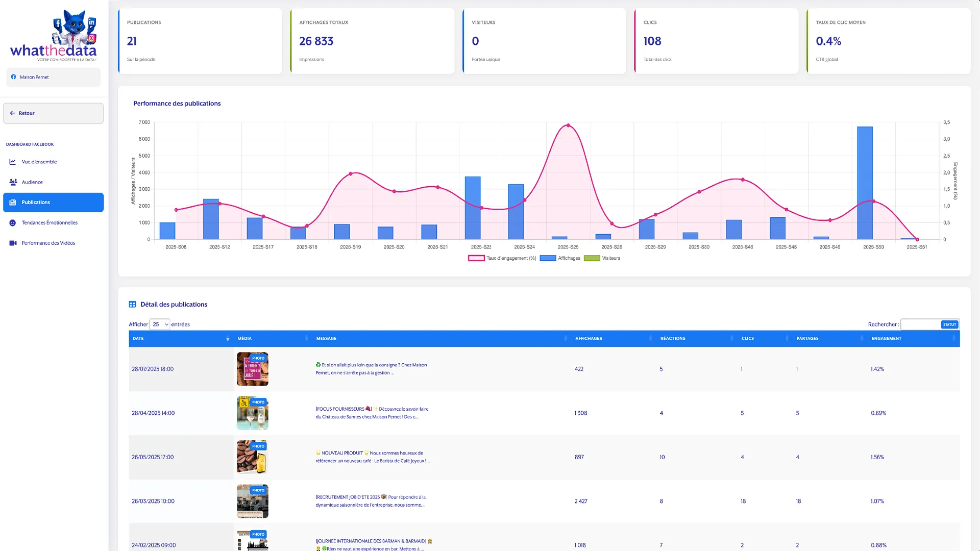The width and height of the screenshot is (980, 551).
Task: Click the Audience people icon
Action: [13, 182]
